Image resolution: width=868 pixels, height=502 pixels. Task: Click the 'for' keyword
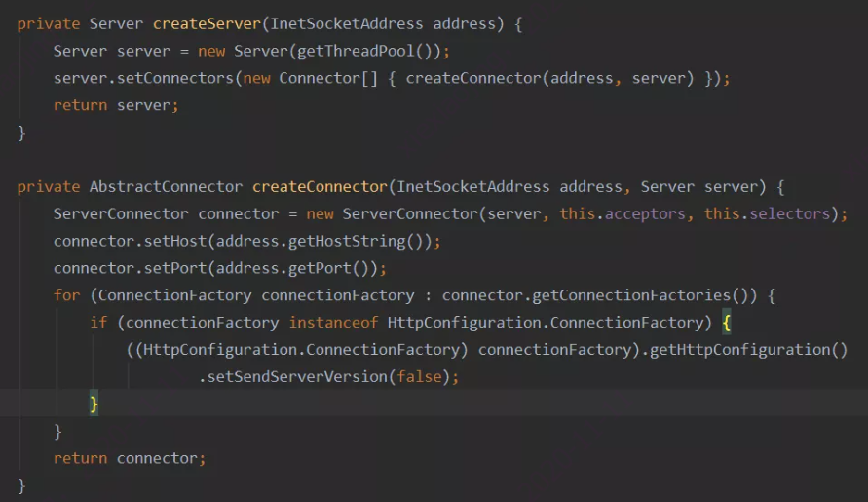[67, 295]
